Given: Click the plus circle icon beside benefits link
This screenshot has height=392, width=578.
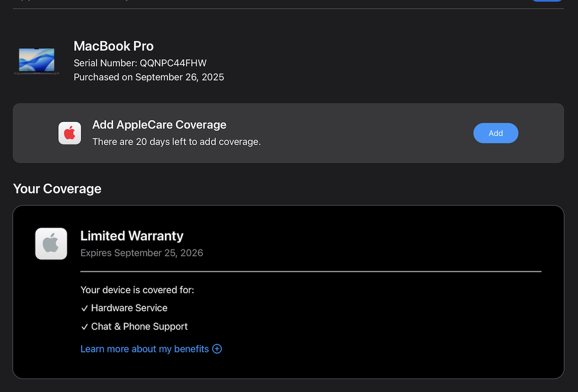Looking at the screenshot, I should click(217, 349).
